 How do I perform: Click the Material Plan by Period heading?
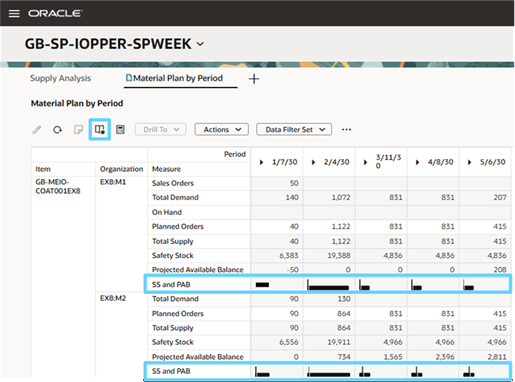tap(77, 103)
